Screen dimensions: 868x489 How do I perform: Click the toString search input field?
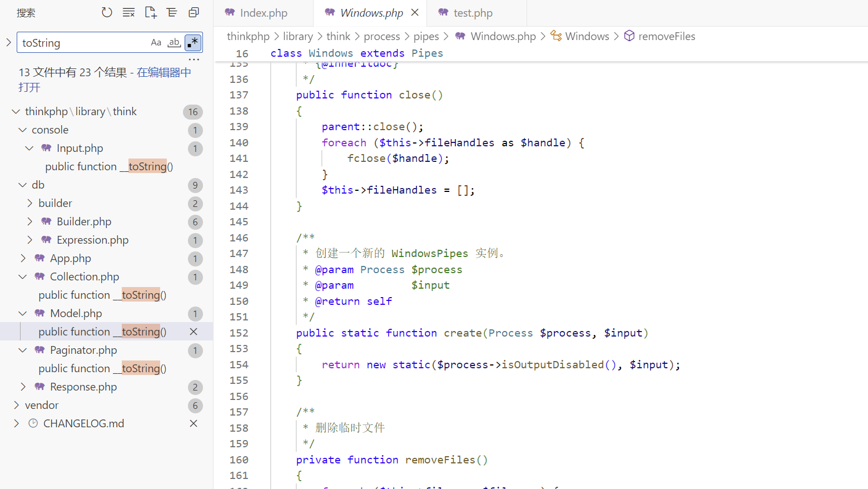click(x=83, y=43)
